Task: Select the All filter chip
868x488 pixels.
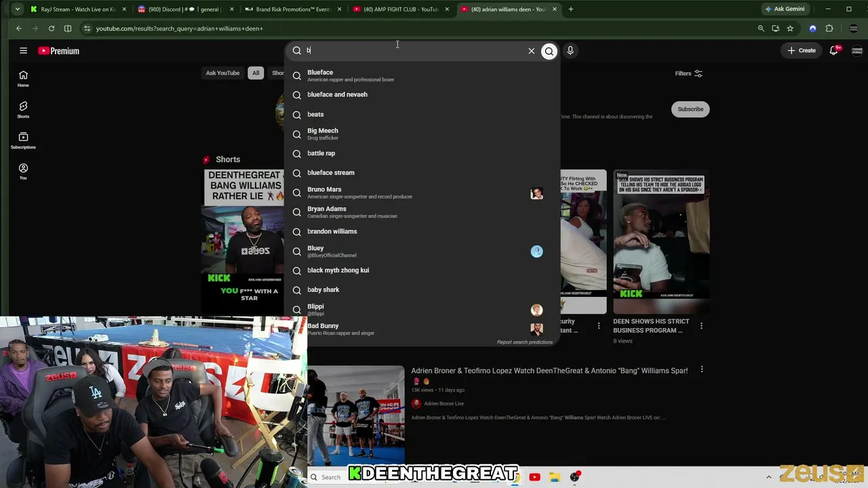Action: 256,73
